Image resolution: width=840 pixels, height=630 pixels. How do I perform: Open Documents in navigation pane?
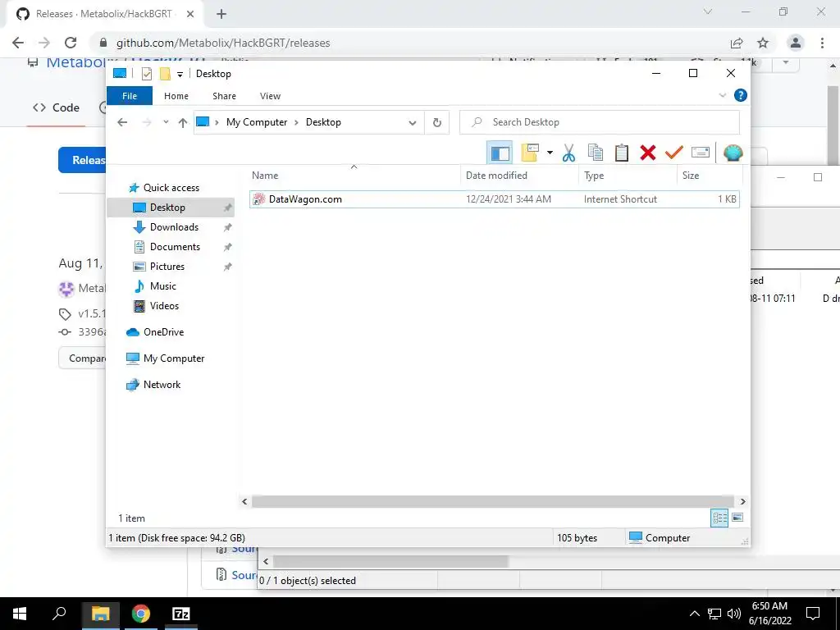(x=175, y=247)
